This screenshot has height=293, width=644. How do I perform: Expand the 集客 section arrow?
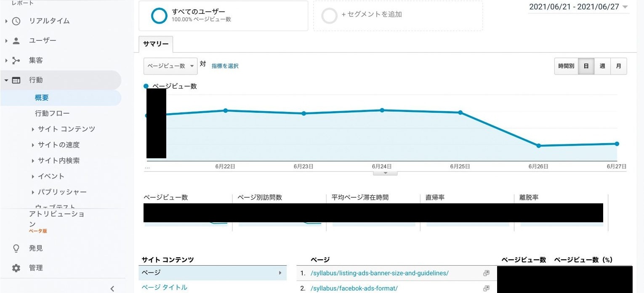point(6,61)
